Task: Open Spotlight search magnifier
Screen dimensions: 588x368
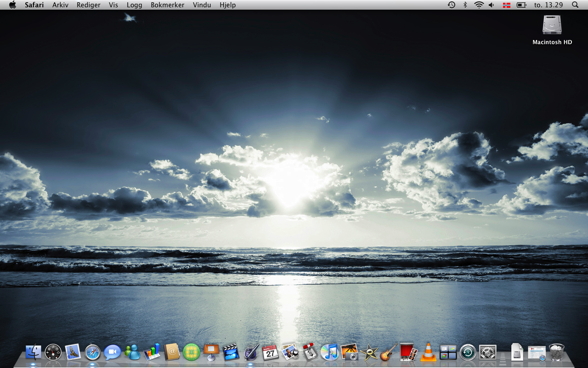Action: (x=575, y=5)
